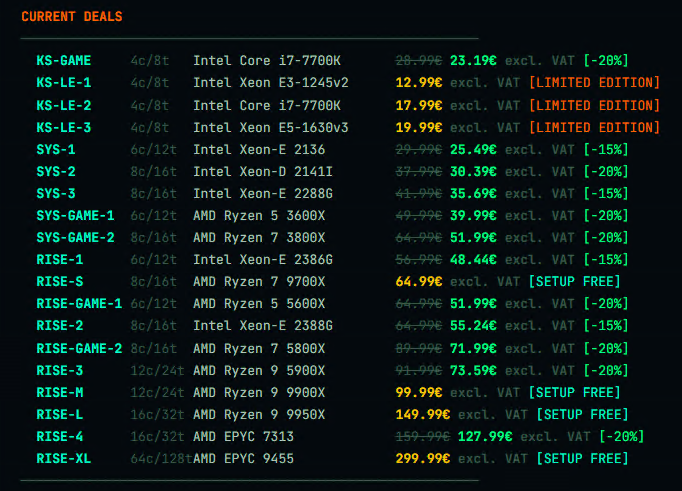Click LIMITED EDITION tag on KS-LE-1 row
The image size is (682, 491).
(x=594, y=83)
